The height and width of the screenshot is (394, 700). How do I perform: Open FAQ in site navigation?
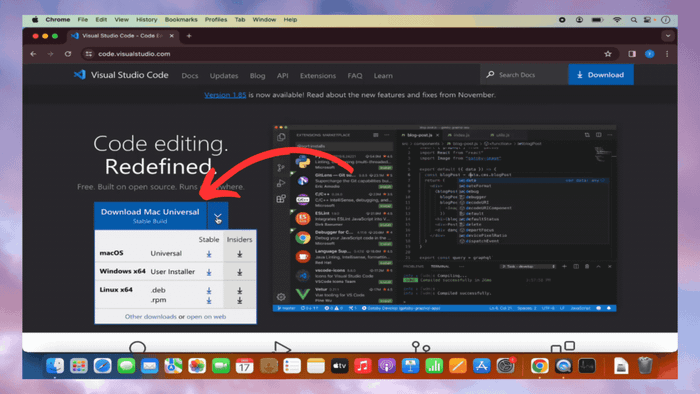[x=355, y=76]
